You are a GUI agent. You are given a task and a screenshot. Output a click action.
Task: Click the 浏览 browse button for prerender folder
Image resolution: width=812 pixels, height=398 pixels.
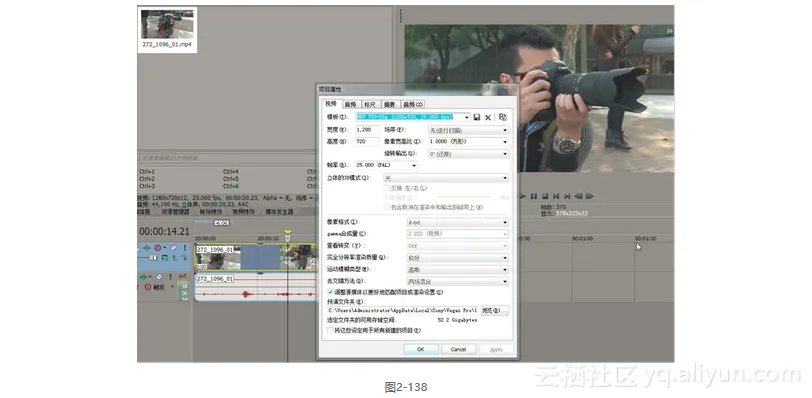(x=494, y=311)
